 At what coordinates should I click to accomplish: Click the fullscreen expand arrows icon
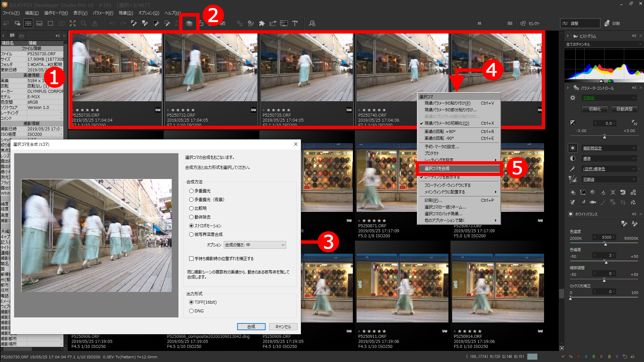(72, 23)
